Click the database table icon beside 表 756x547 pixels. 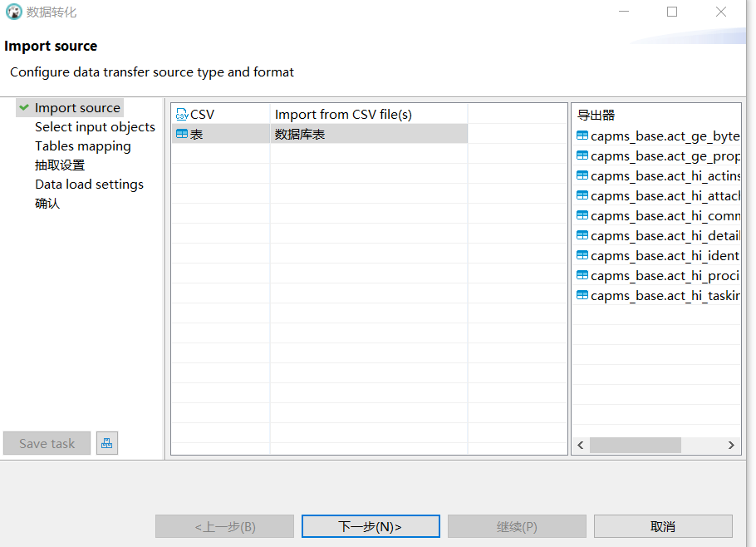tap(182, 134)
